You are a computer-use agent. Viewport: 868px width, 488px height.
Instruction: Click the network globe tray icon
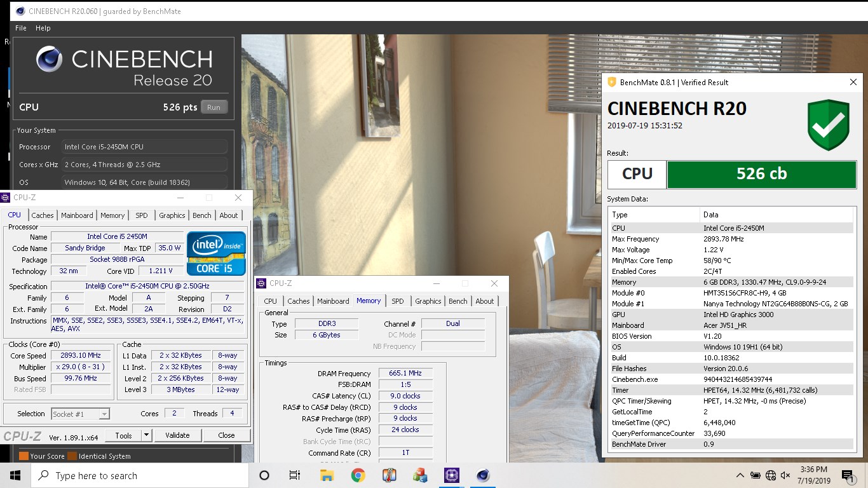(771, 475)
